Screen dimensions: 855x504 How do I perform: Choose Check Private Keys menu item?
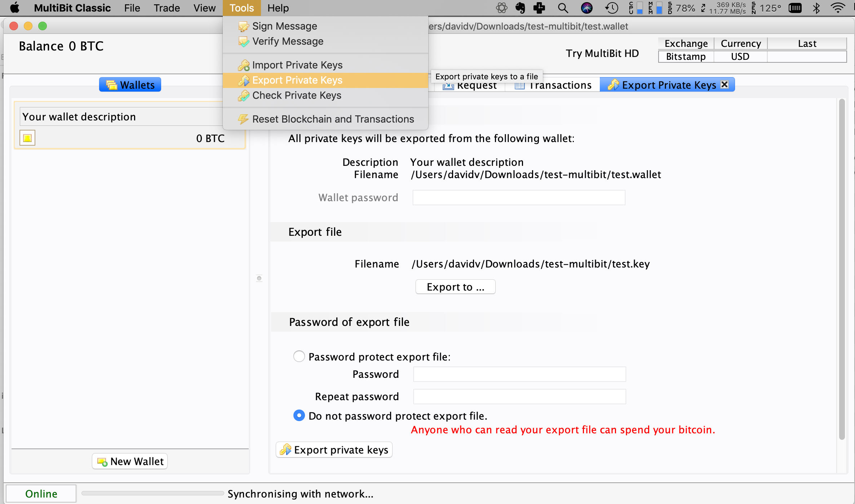point(325,96)
